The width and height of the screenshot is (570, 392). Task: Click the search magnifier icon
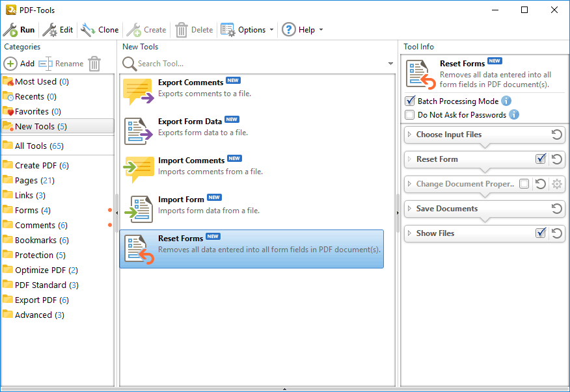(x=129, y=64)
